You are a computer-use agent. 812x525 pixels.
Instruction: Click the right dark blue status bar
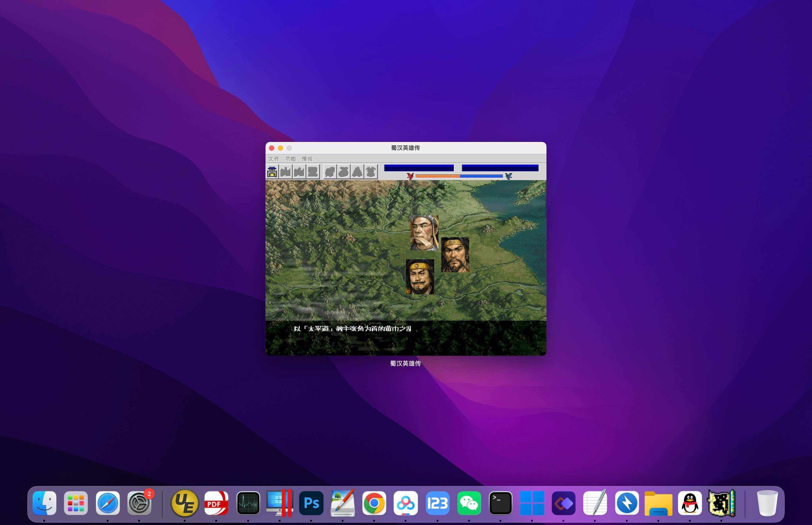(x=500, y=168)
